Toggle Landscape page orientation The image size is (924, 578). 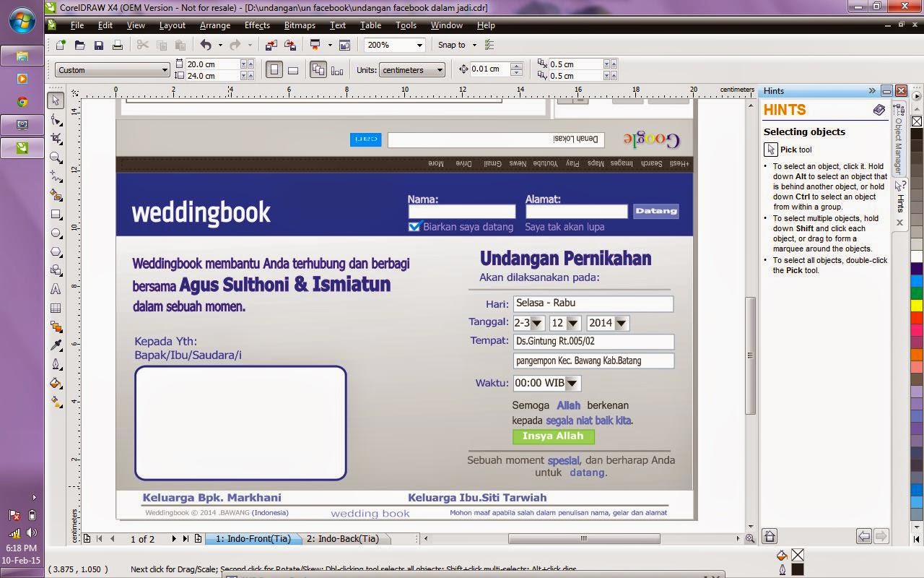[293, 70]
